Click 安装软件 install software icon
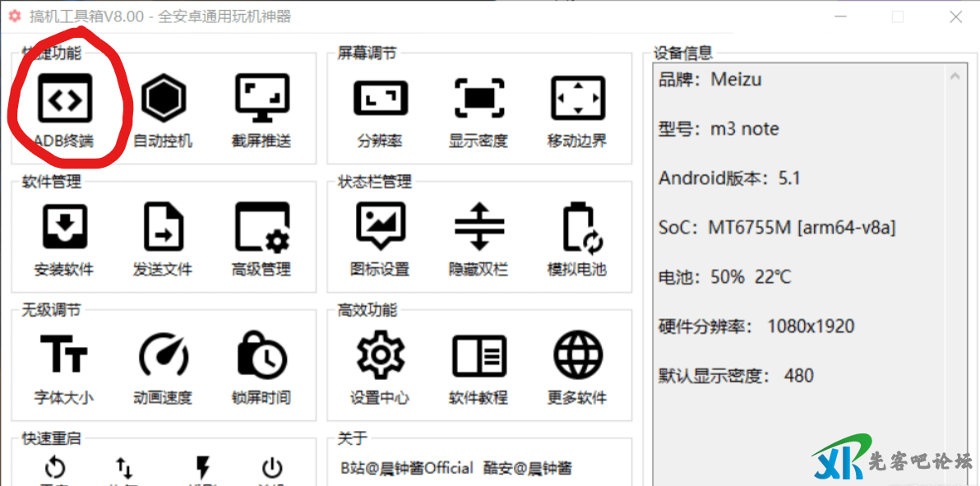The image size is (980, 486). (x=65, y=228)
